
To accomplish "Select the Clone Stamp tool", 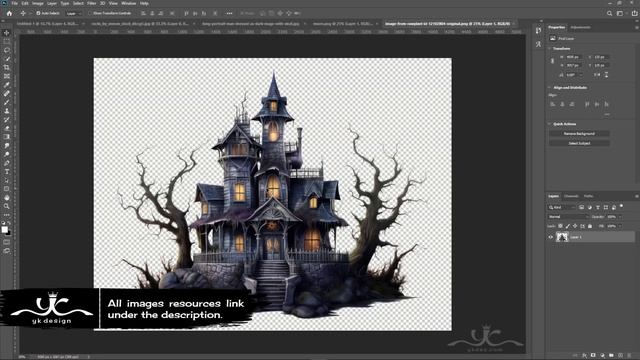I will [7, 111].
